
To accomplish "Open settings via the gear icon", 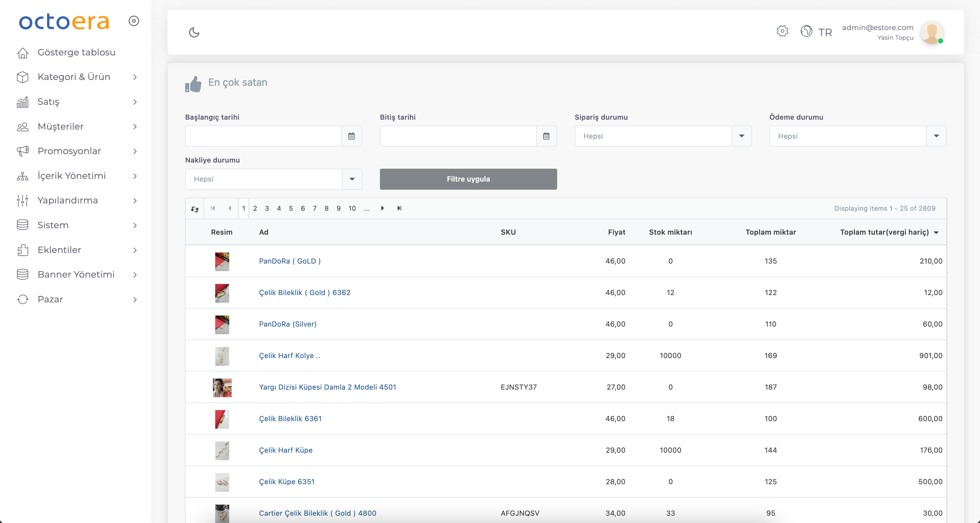I will 782,31.
